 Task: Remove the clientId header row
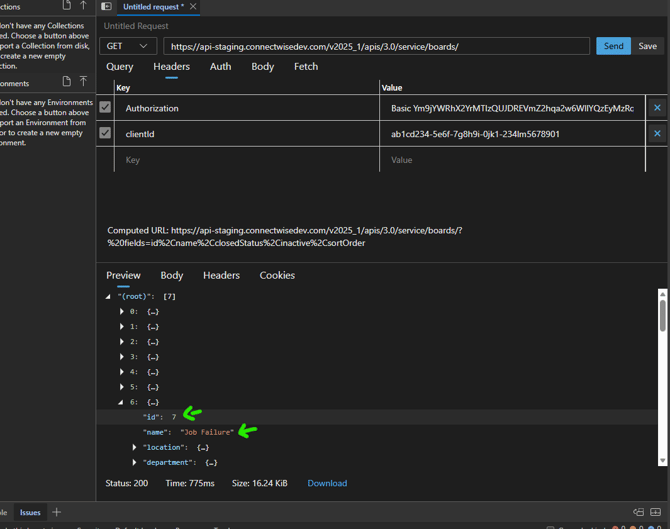click(657, 133)
